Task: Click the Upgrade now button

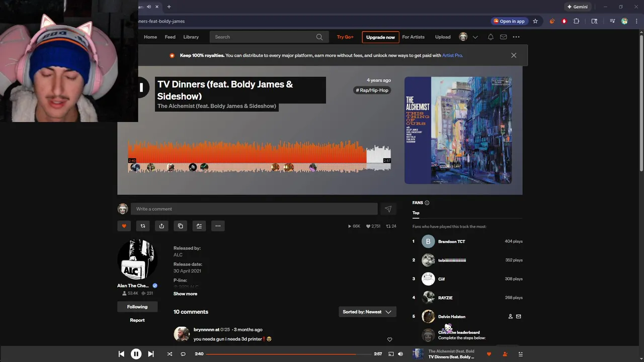Action: (380, 37)
